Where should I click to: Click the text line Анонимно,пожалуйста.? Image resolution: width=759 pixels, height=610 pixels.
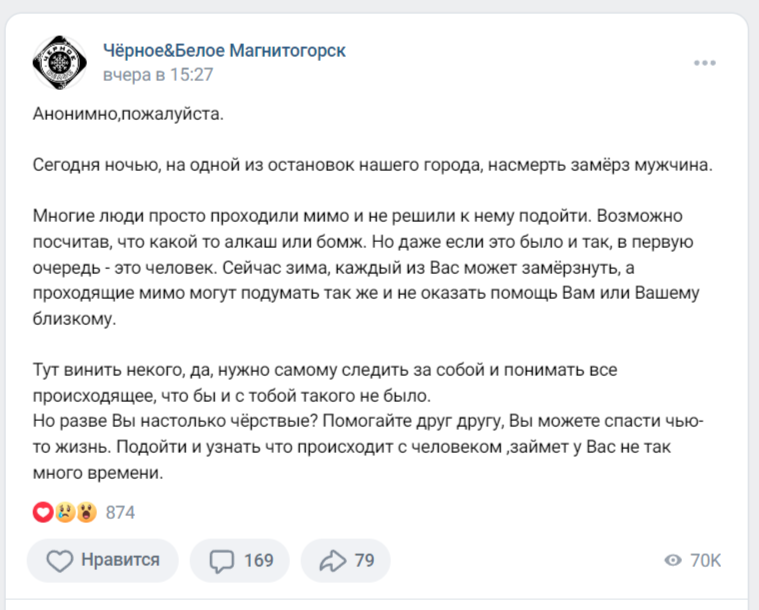128,114
